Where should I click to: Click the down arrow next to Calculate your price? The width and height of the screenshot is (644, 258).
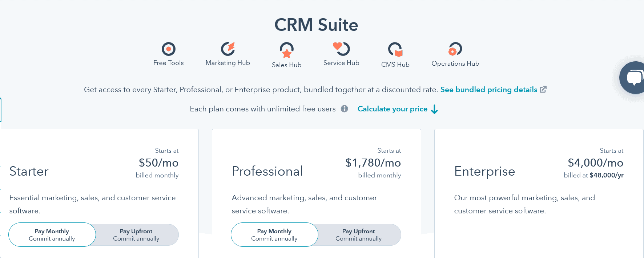point(434,109)
